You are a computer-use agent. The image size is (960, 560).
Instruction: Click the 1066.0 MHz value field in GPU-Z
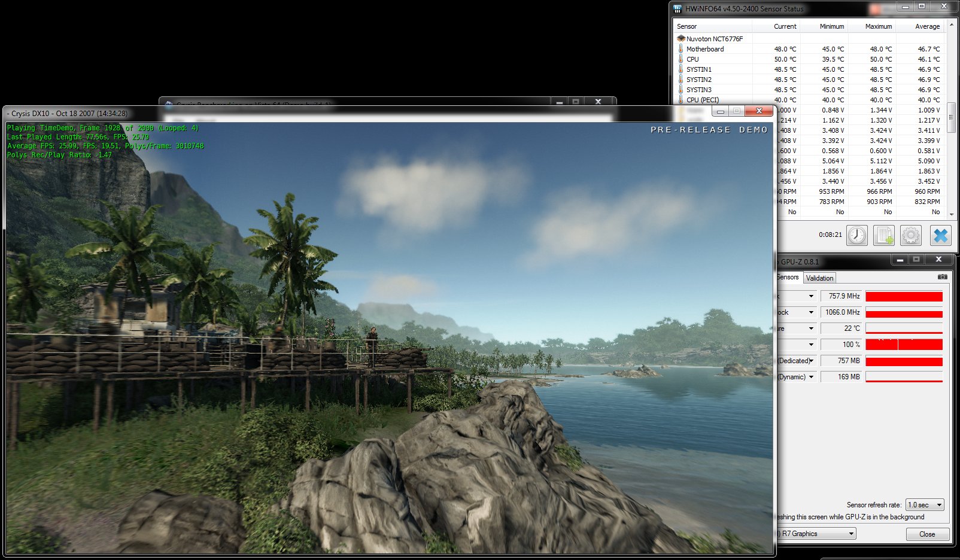841,312
